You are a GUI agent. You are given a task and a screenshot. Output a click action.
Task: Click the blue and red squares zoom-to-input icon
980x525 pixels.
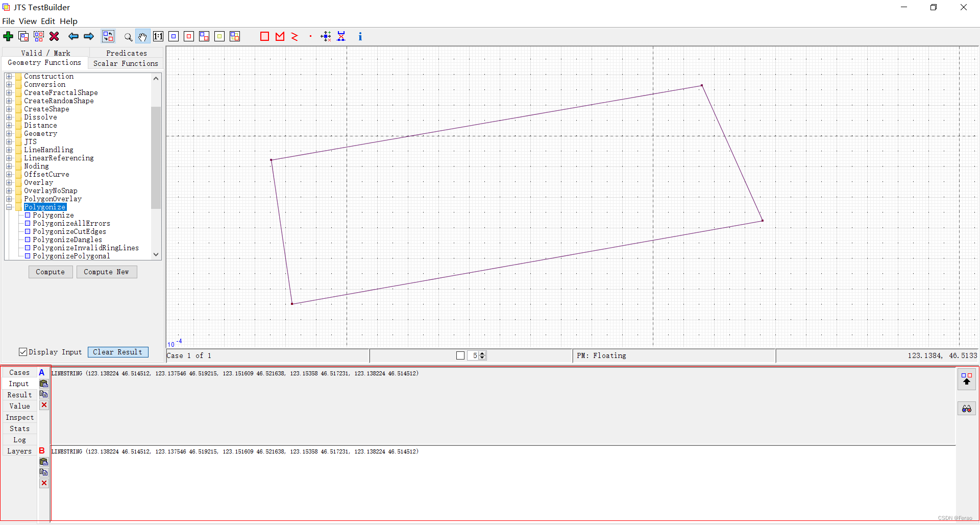click(x=204, y=36)
